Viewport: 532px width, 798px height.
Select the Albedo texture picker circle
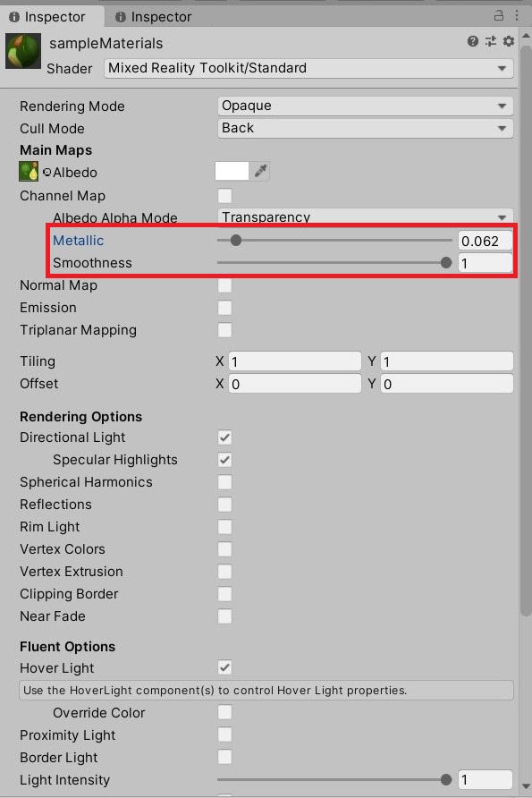click(x=46, y=172)
